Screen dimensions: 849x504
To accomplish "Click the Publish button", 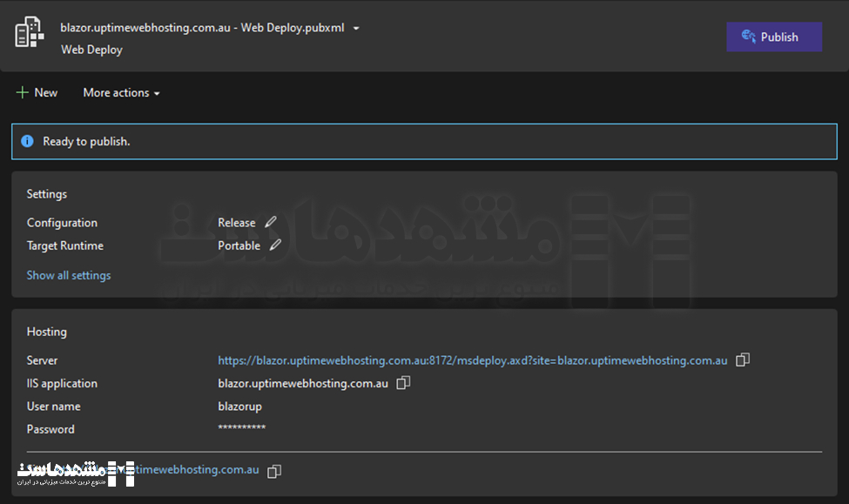I will (x=774, y=37).
